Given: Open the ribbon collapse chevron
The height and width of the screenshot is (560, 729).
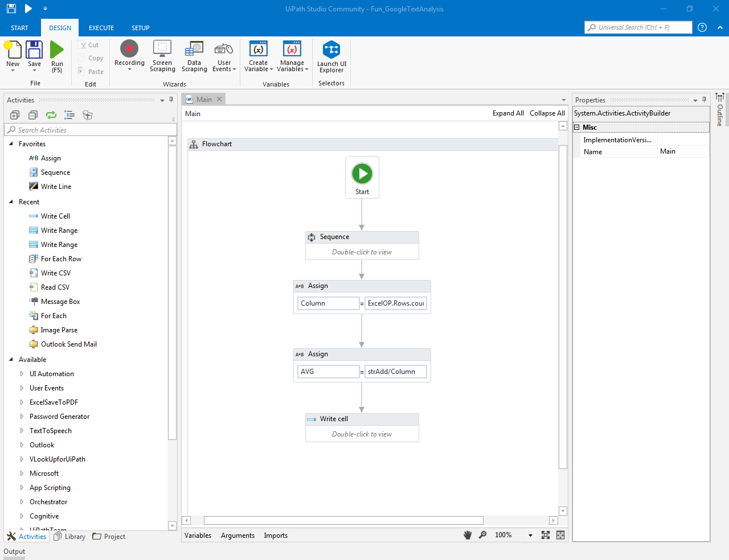Looking at the screenshot, I should (720, 27).
